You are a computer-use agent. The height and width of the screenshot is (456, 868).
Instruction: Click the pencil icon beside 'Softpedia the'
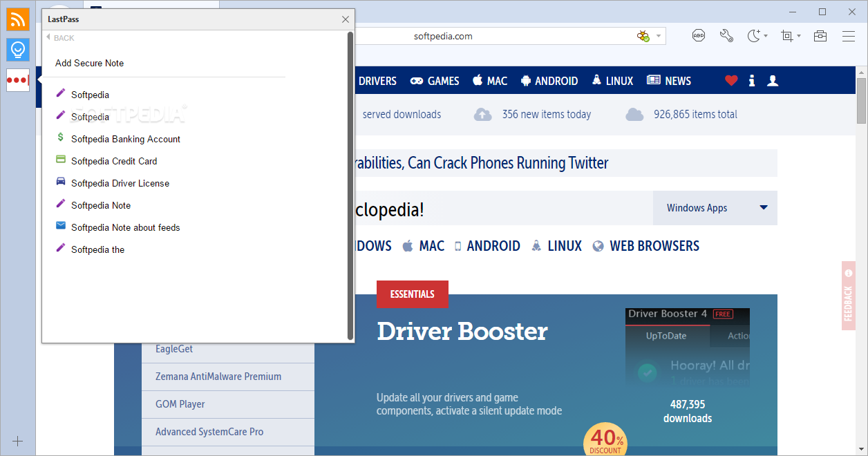(x=61, y=247)
